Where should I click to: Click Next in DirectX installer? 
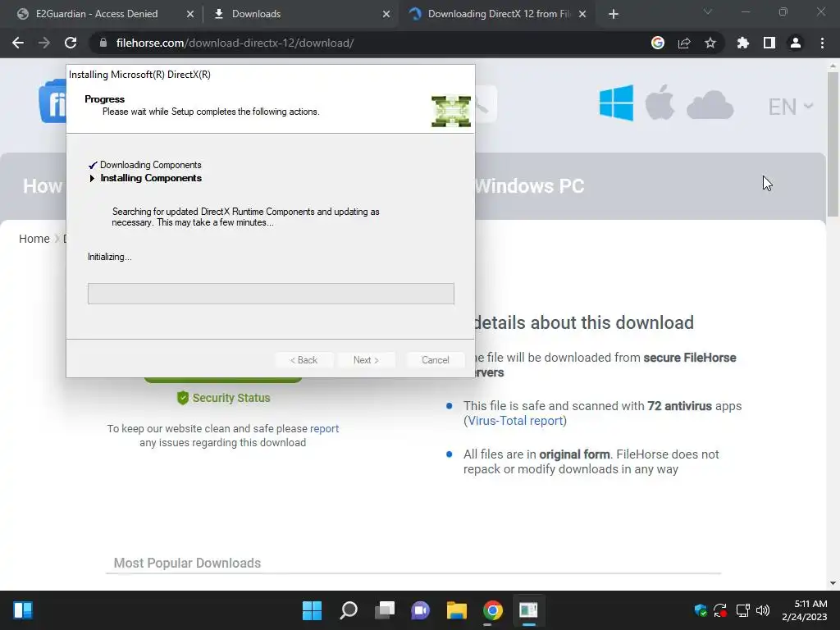pos(367,360)
